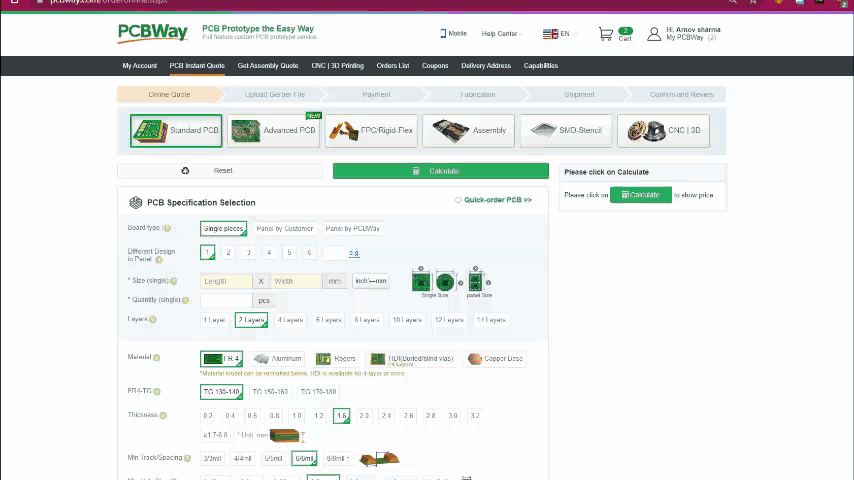Screen dimensions: 854x480
Task: Select the FPC/Rigid-Flex product tile
Action: (371, 131)
